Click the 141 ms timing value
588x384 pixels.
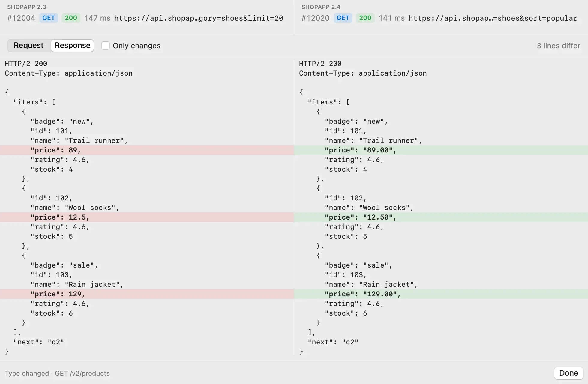[392, 18]
